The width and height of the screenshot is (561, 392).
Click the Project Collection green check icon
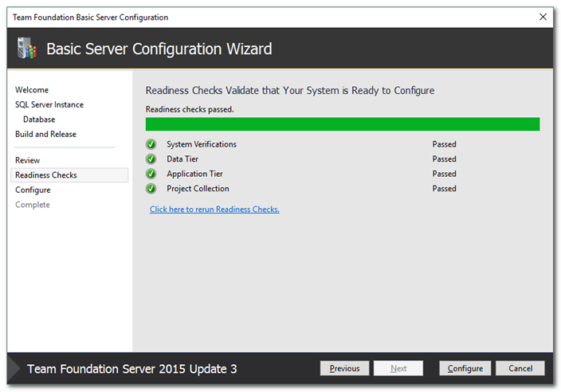point(151,189)
